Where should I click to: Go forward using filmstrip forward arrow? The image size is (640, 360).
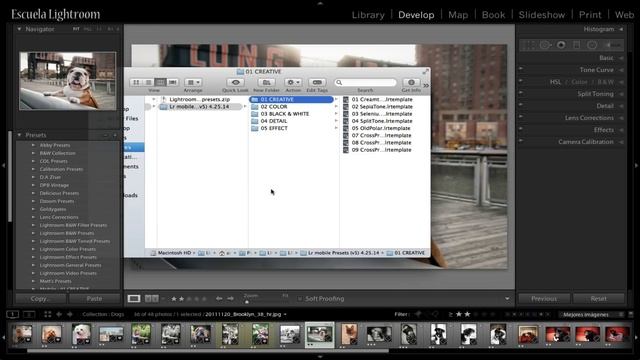(x=70, y=314)
